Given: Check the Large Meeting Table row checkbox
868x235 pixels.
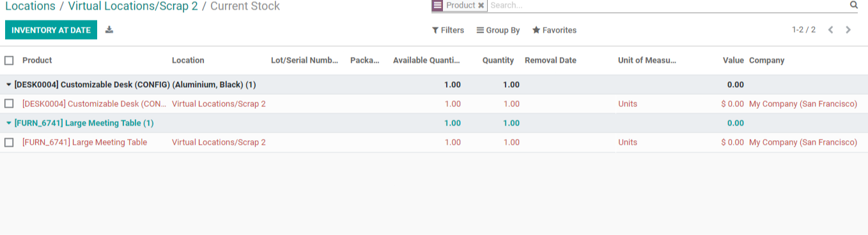Looking at the screenshot, I should coord(9,142).
